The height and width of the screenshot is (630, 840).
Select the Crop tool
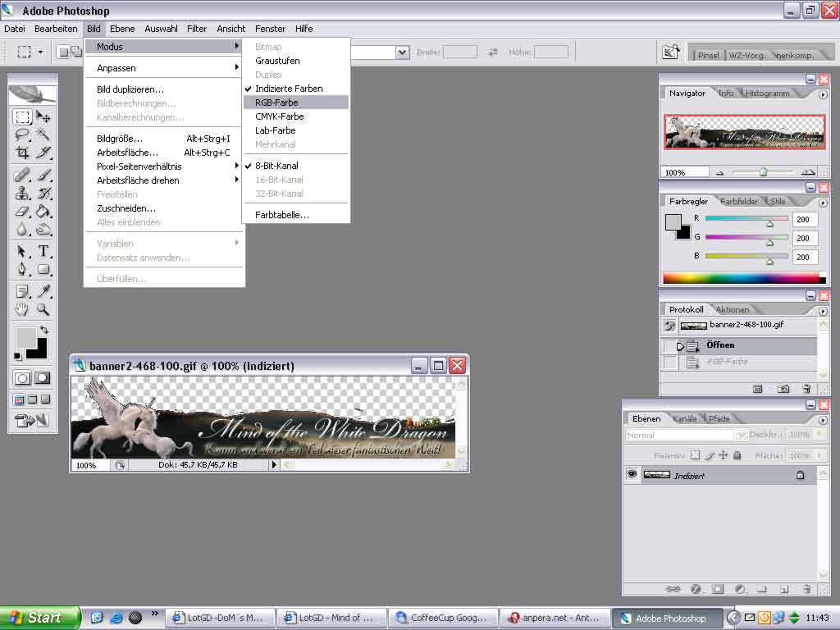point(22,153)
